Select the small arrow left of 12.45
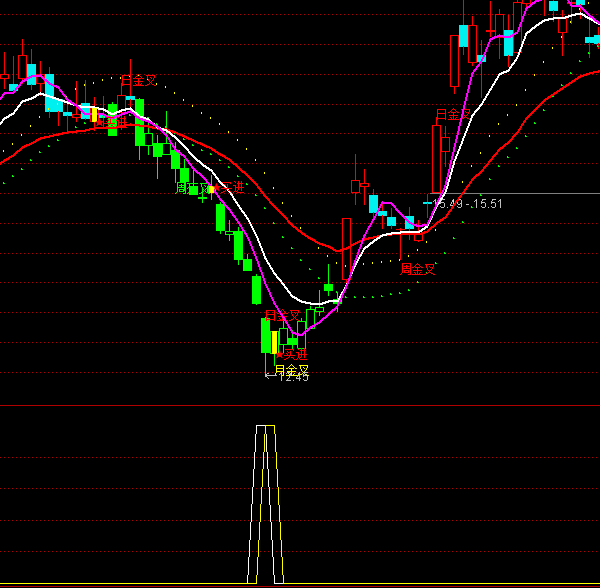Screen dimensions: 600x588 [x=269, y=377]
